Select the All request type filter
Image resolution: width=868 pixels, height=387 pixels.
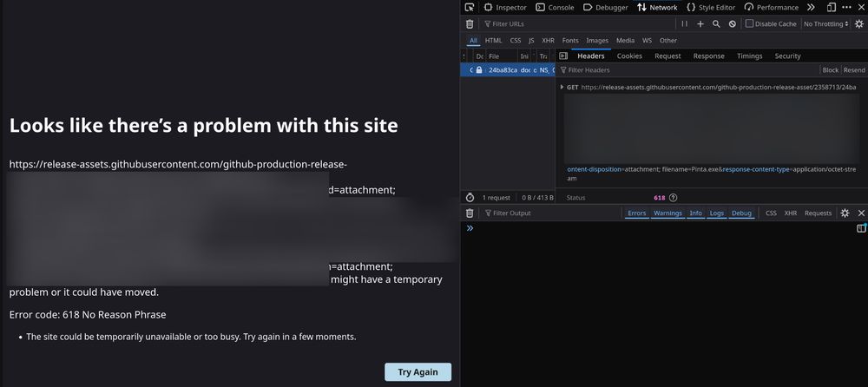473,41
